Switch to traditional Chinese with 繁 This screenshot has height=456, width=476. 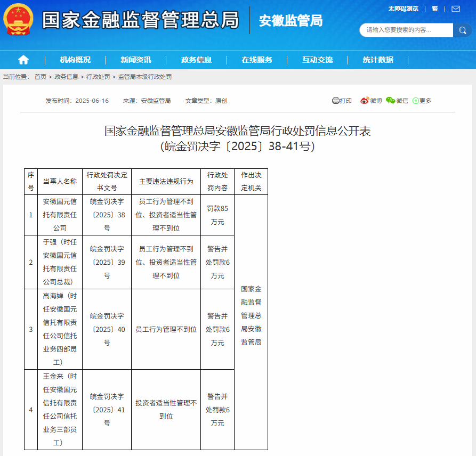[435, 9]
